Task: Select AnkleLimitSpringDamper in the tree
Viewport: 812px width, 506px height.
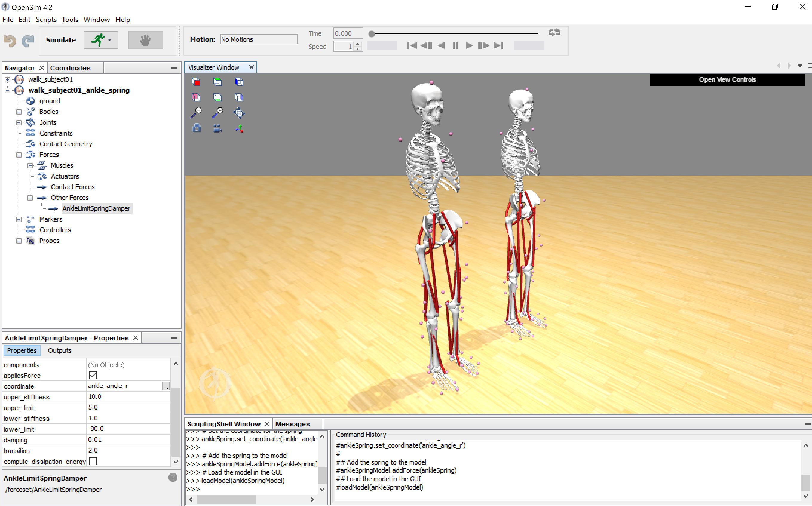Action: [x=96, y=208]
